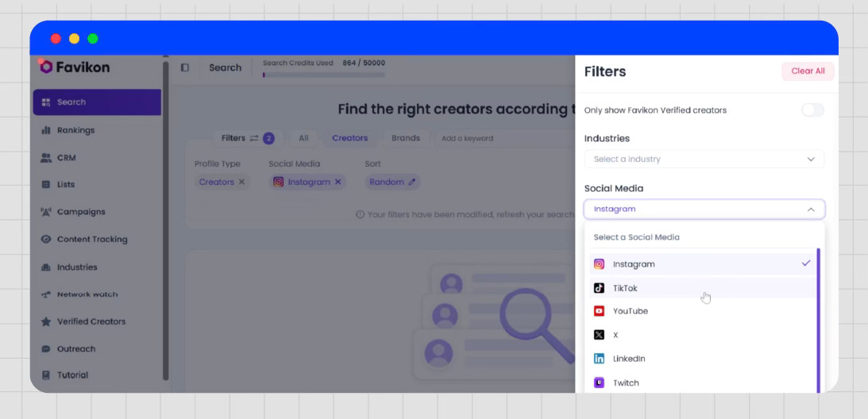868x419 pixels.
Task: Click the filter sliders icon beside Filters
Action: pos(254,138)
